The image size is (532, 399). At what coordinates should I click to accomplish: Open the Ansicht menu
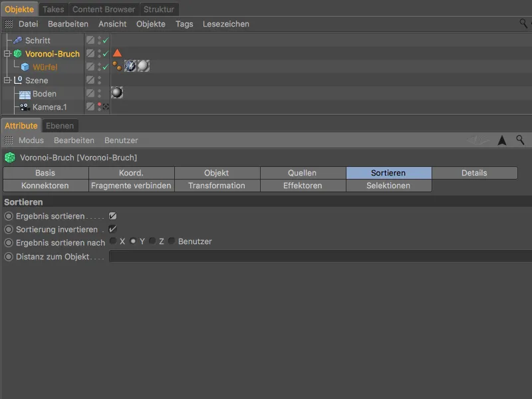tap(112, 24)
